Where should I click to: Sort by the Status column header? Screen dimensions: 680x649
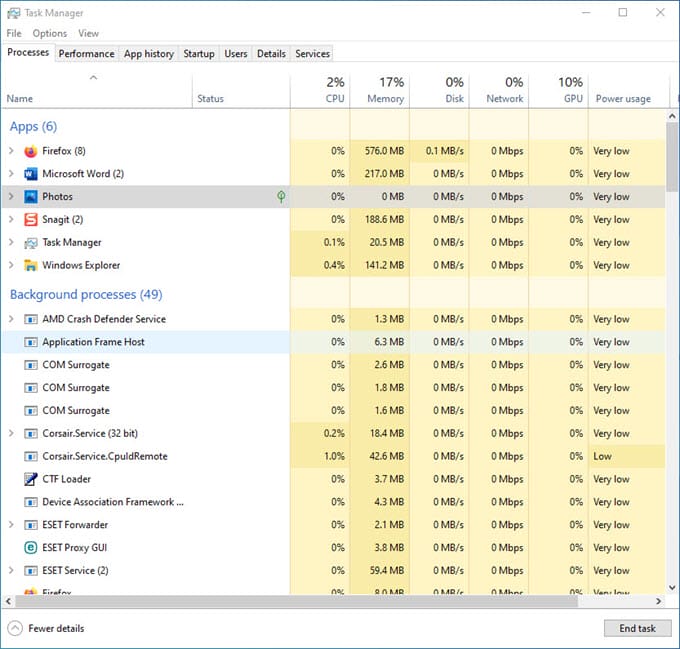tap(241, 91)
